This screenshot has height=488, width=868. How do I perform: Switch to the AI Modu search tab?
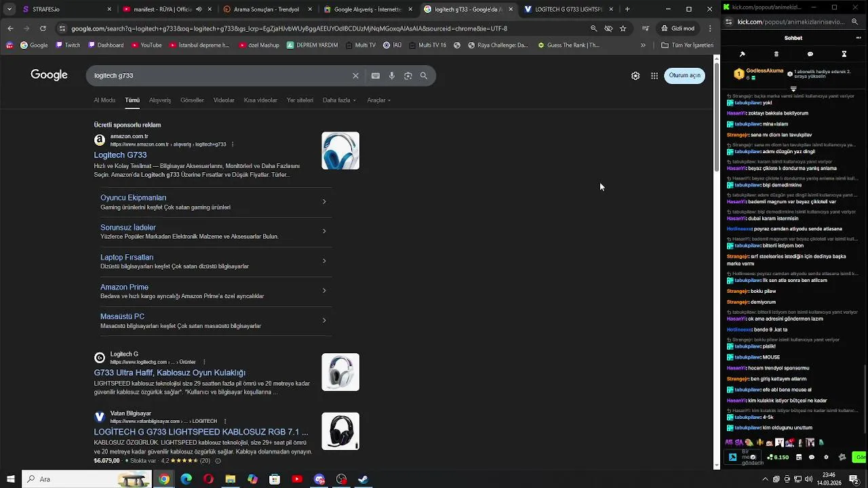pos(104,100)
